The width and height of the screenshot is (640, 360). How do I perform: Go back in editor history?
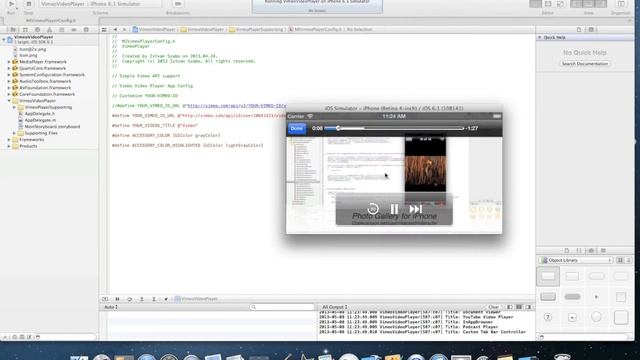(x=115, y=30)
